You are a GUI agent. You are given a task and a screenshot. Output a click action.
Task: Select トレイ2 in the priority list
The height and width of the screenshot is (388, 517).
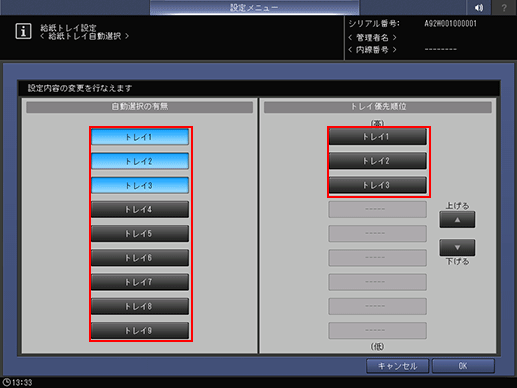click(x=378, y=161)
